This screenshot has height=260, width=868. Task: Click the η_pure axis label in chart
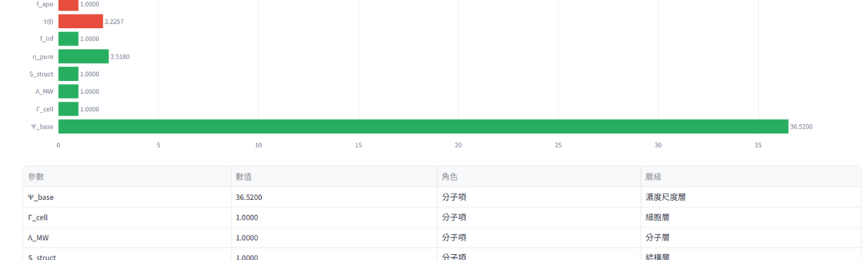tap(43, 56)
